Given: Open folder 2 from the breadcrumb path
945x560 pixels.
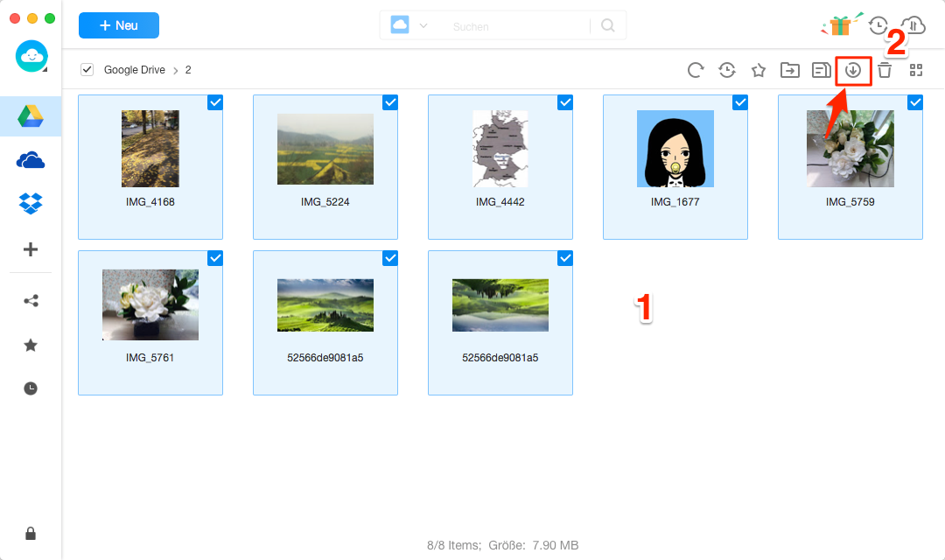Looking at the screenshot, I should pos(187,69).
